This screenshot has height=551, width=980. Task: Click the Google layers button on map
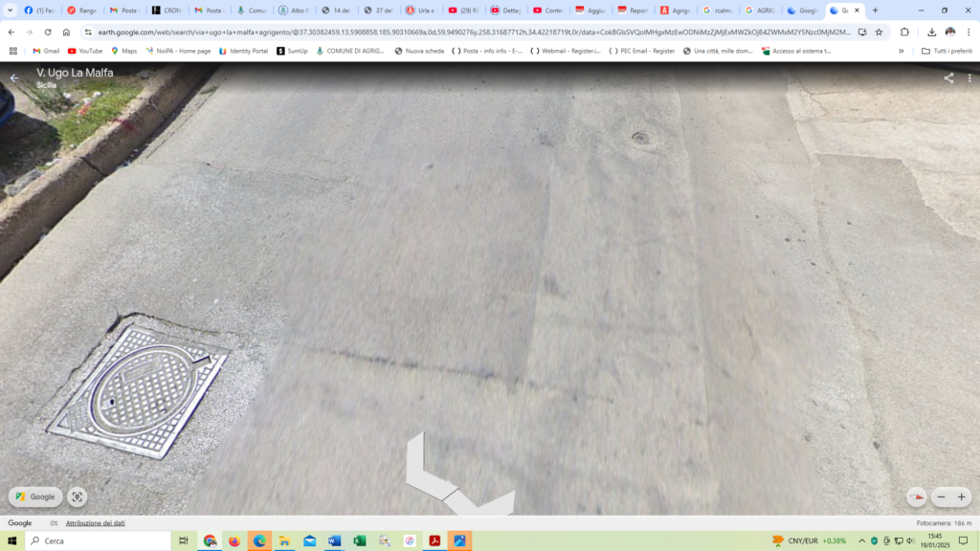pyautogui.click(x=35, y=497)
